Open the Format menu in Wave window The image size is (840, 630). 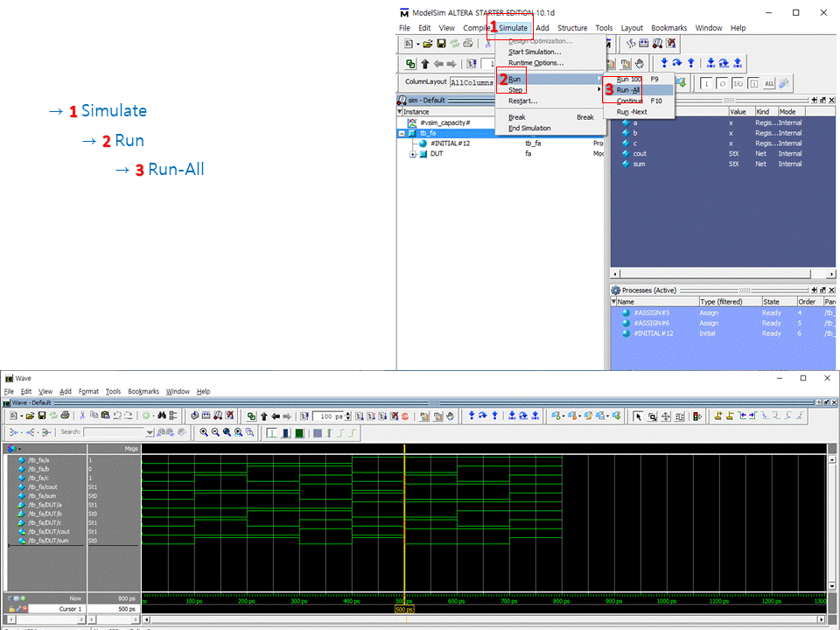pos(88,392)
